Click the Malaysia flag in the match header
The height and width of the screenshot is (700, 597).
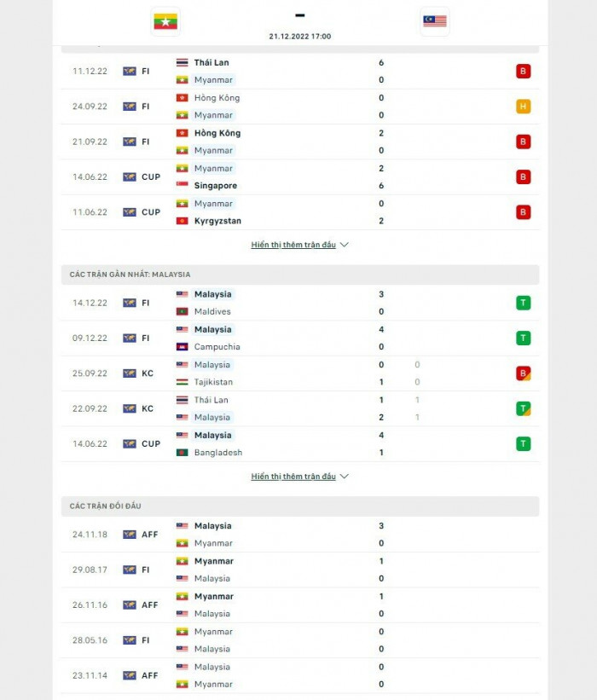[x=434, y=21]
